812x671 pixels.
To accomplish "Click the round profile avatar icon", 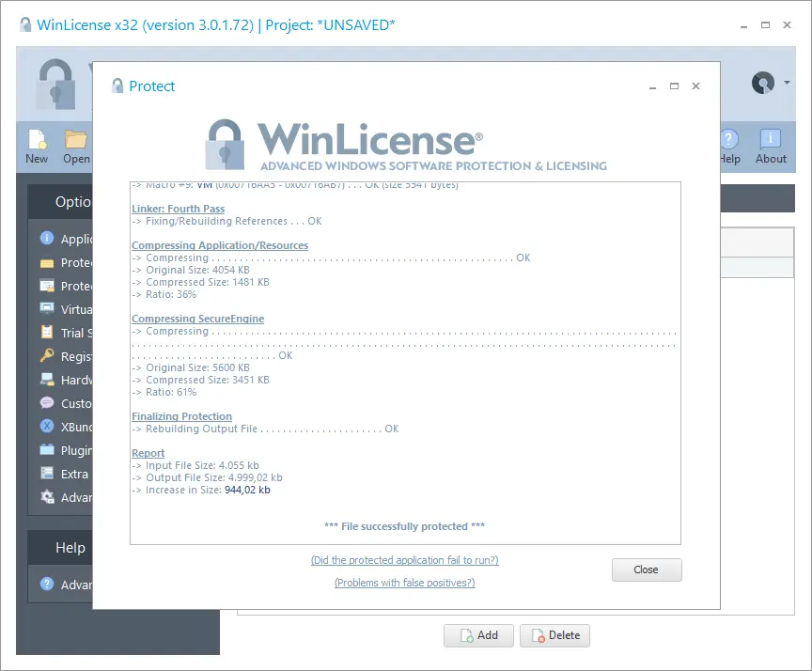I will point(763,83).
